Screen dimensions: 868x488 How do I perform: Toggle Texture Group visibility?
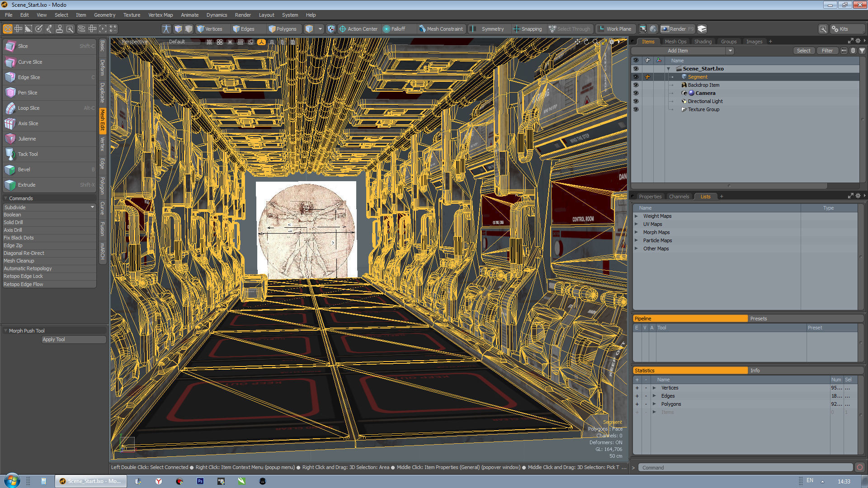[636, 109]
